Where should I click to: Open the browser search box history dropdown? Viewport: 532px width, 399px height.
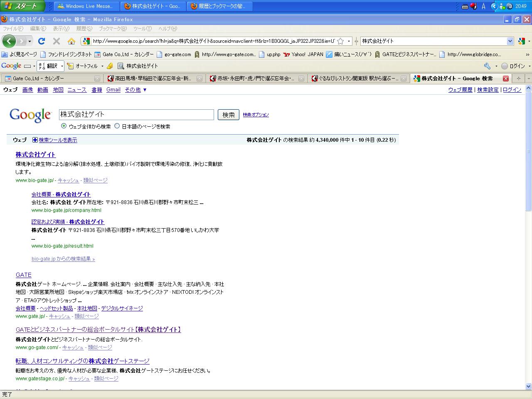[x=510, y=41]
